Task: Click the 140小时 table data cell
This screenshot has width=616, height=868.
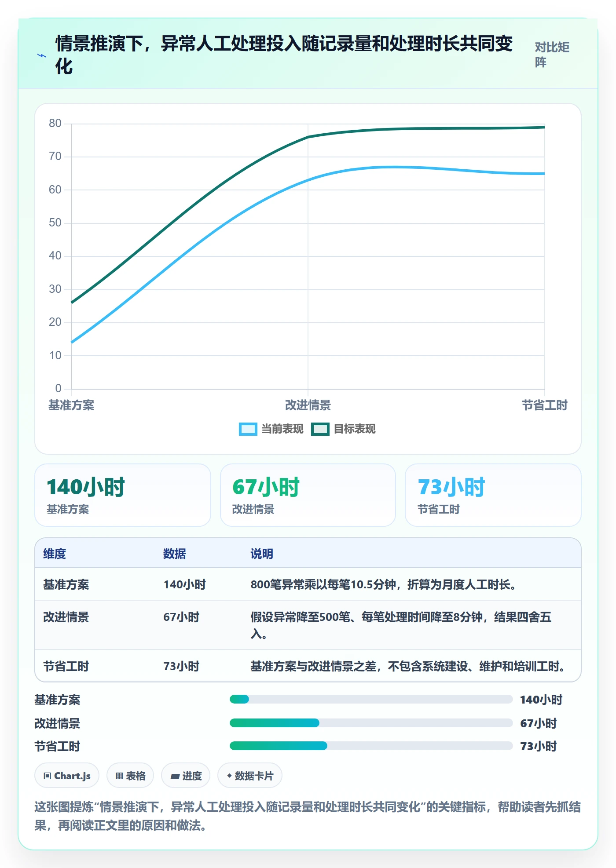Action: pyautogui.click(x=185, y=584)
